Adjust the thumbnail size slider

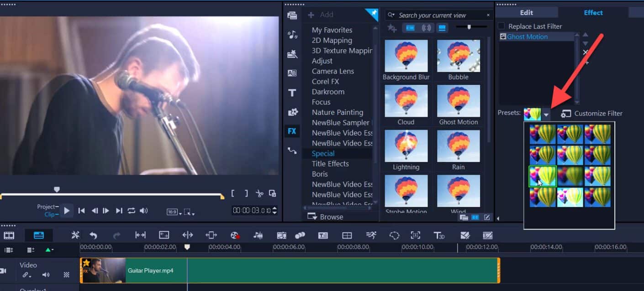tap(470, 27)
